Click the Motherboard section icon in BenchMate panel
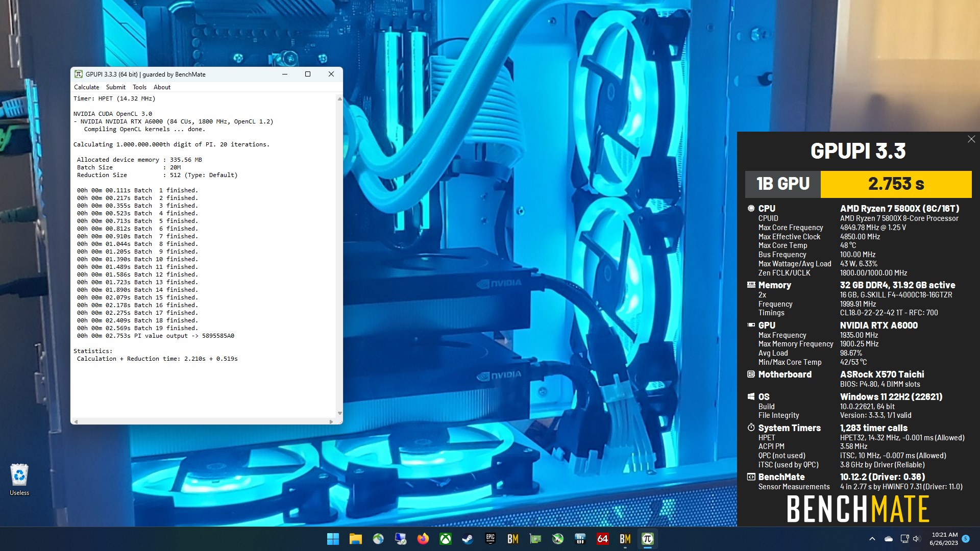 pyautogui.click(x=751, y=374)
